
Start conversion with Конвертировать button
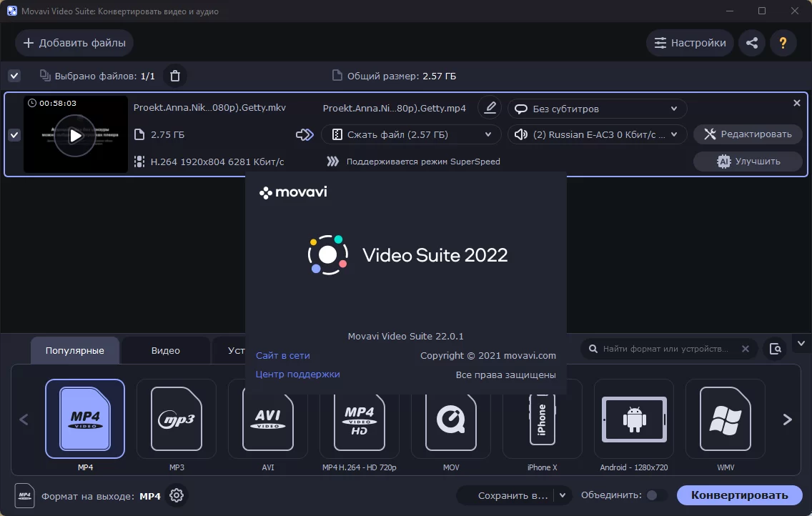tap(740, 495)
